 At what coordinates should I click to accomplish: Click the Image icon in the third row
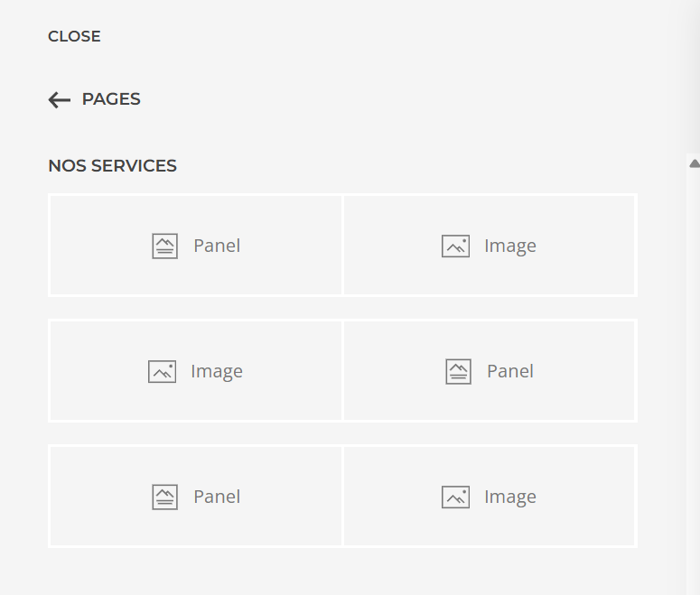click(455, 497)
